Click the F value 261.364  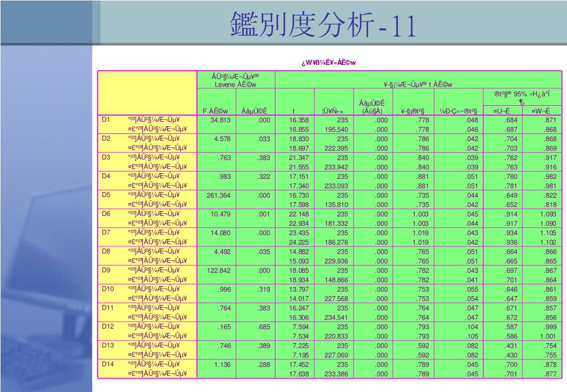pyautogui.click(x=218, y=195)
